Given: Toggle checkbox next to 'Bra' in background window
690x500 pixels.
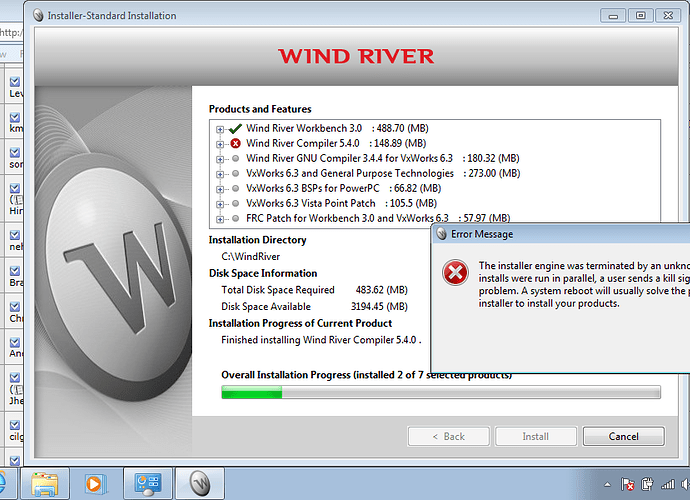Looking at the screenshot, I should 15,271.
